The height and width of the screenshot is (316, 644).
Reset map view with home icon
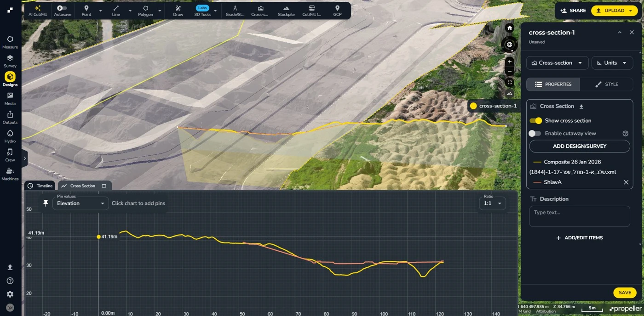(x=509, y=28)
